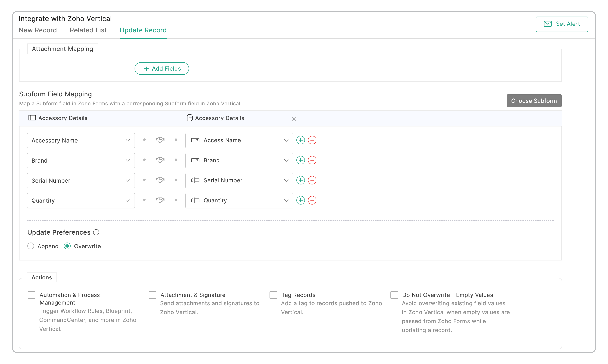Remove the Brand mapping with the minus icon
The image size is (608, 364).
click(312, 160)
